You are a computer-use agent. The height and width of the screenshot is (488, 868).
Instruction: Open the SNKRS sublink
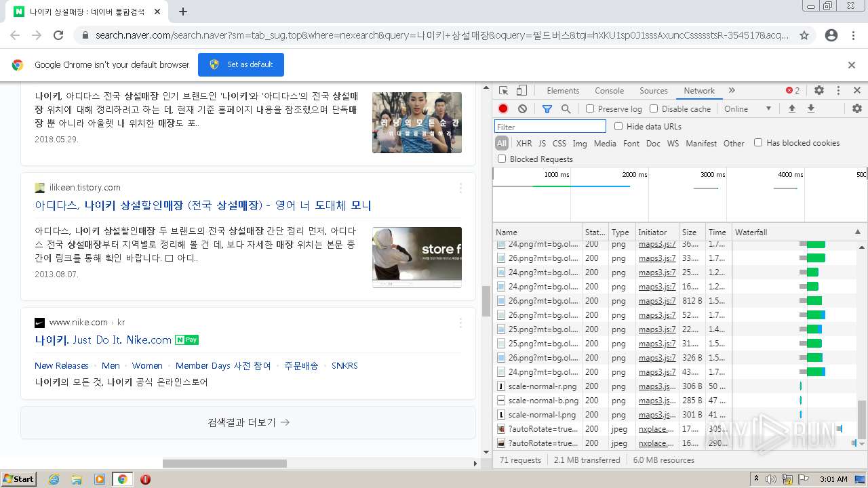click(344, 365)
